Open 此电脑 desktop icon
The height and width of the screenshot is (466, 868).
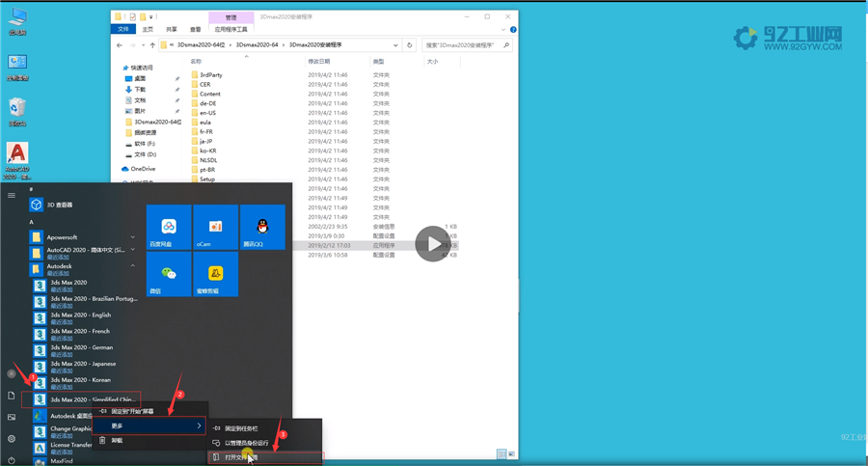click(x=17, y=22)
